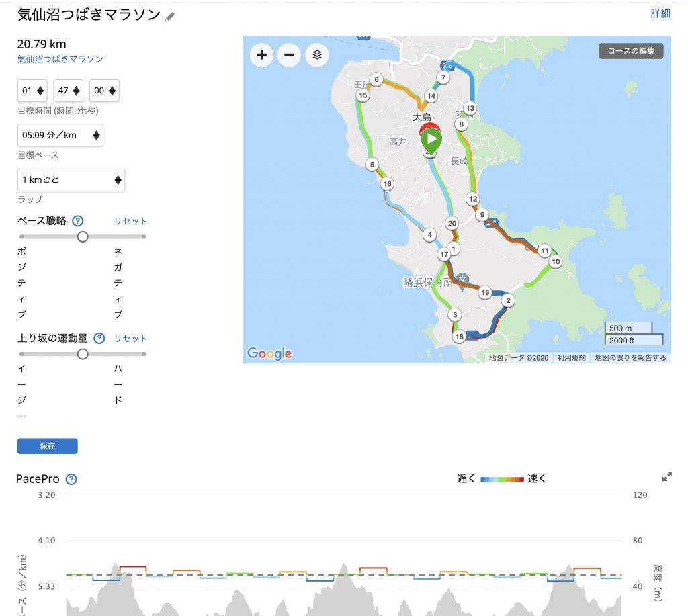Zoom in with the map plus button
Screen dimensions: 688x616
(261, 55)
